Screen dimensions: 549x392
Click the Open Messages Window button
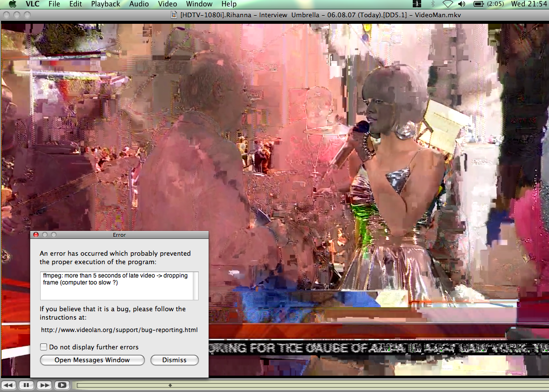pyautogui.click(x=92, y=360)
